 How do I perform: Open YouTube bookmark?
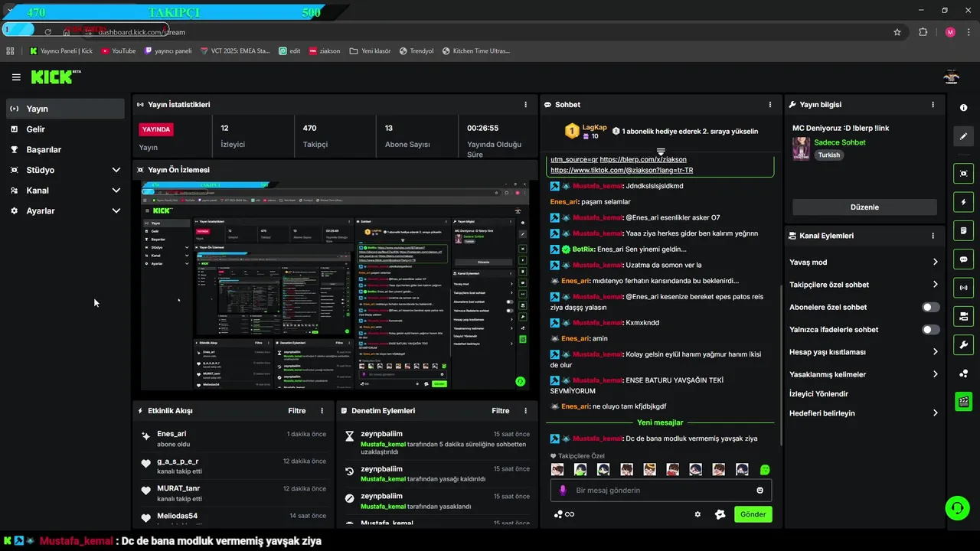(x=118, y=51)
